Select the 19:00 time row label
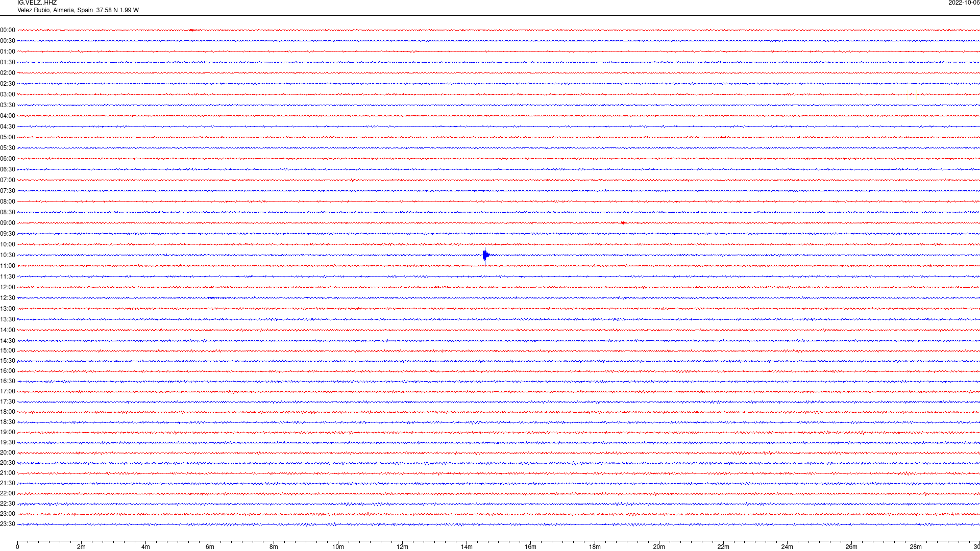This screenshot has width=980, height=551. pos(8,432)
